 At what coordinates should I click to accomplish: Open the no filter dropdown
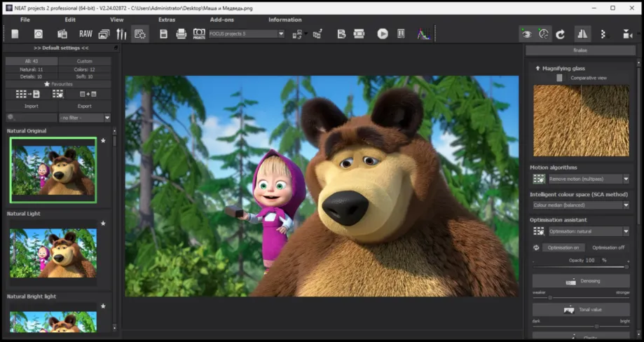(85, 118)
